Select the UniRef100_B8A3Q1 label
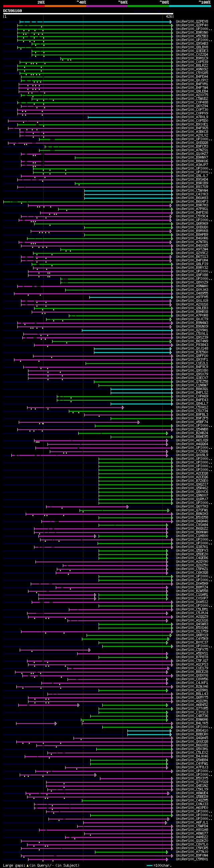 192,389
